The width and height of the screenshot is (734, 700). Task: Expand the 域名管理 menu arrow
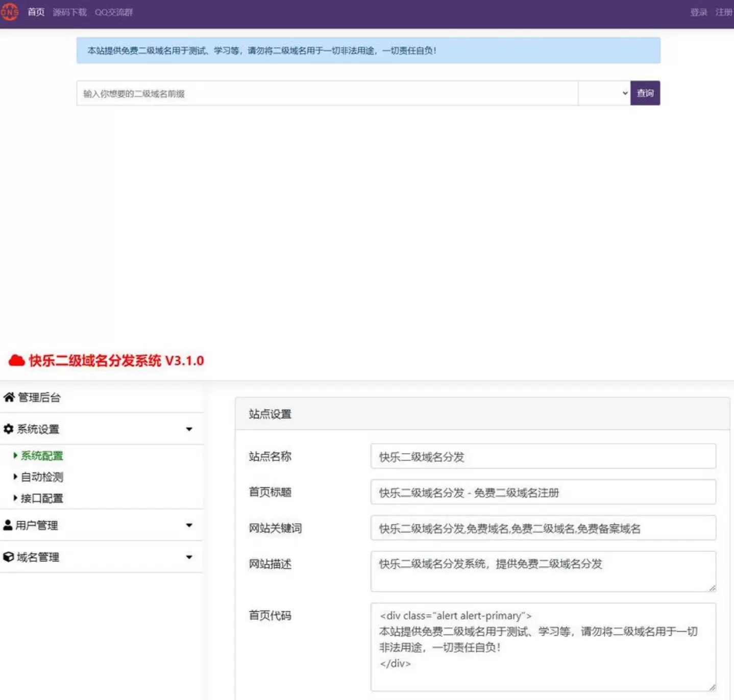coord(189,557)
